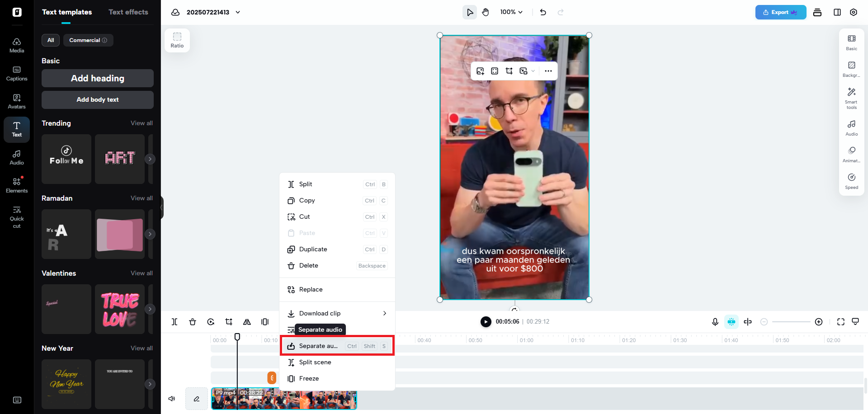868x414 pixels.
Task: Click the microphone record voiceover icon
Action: 715,322
